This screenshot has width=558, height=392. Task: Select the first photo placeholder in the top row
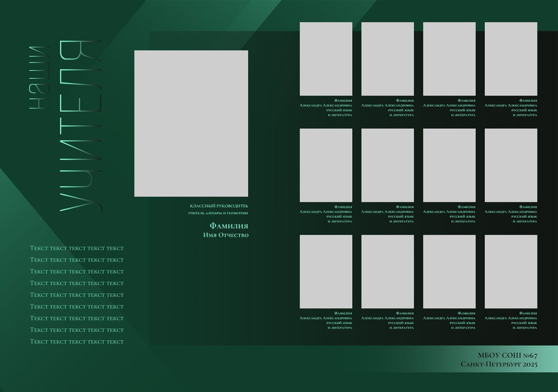tap(326, 59)
